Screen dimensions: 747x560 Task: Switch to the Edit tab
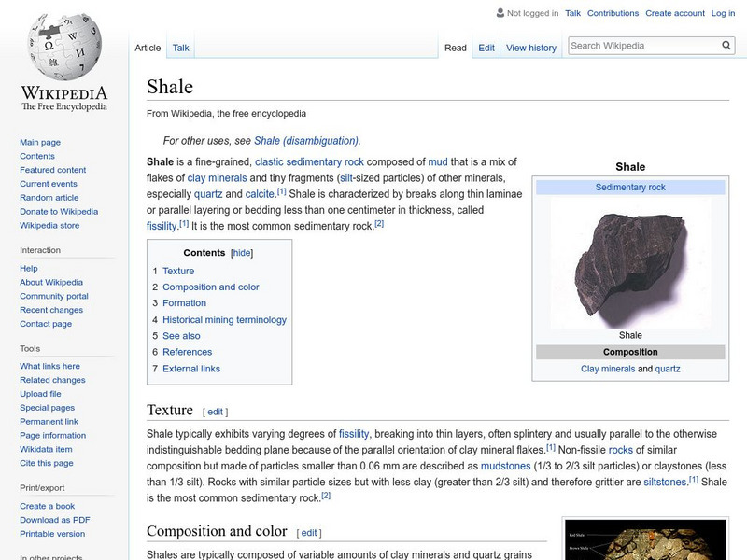coord(486,47)
